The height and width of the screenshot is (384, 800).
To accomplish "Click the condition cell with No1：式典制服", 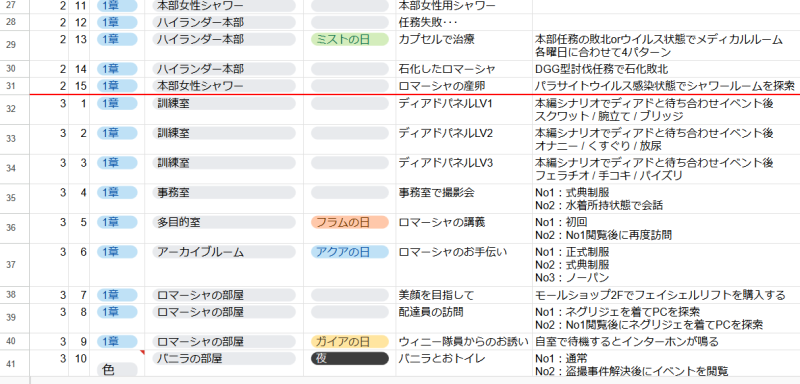I will [x=666, y=198].
